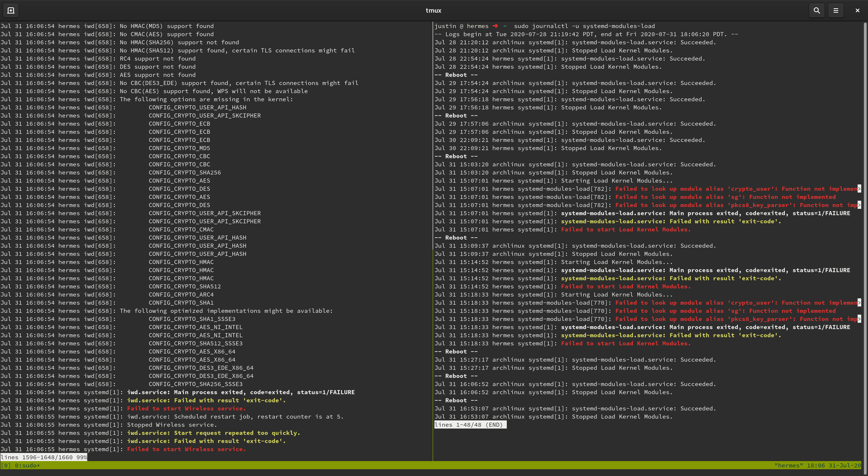Click the CONFIG_CRYPTO_ARC4 log line
Screen dimensions: 868x476
181,295
